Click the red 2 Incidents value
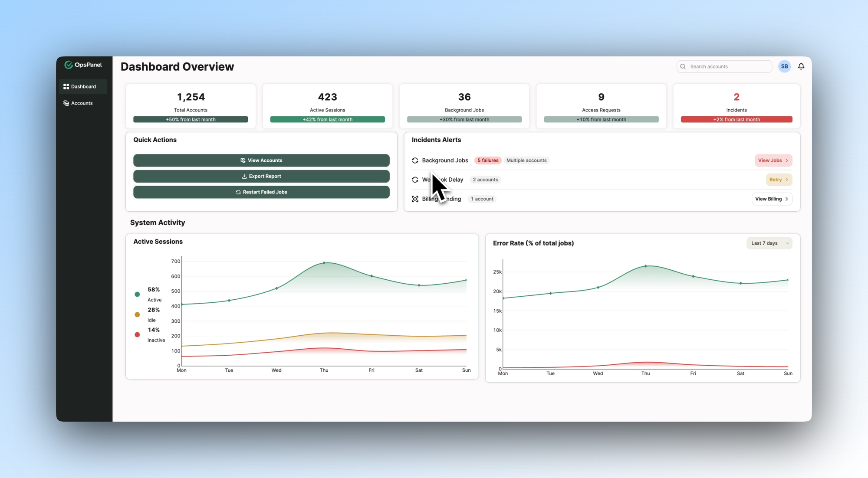 [736, 97]
